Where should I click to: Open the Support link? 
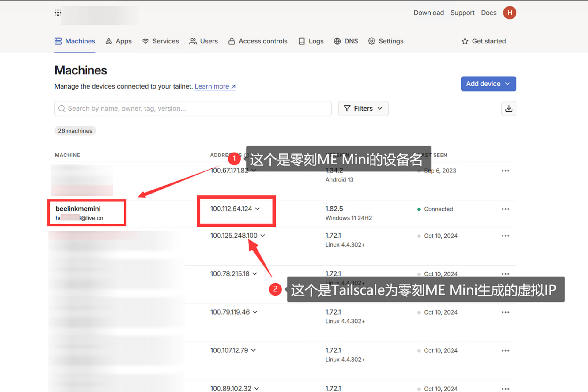click(462, 13)
